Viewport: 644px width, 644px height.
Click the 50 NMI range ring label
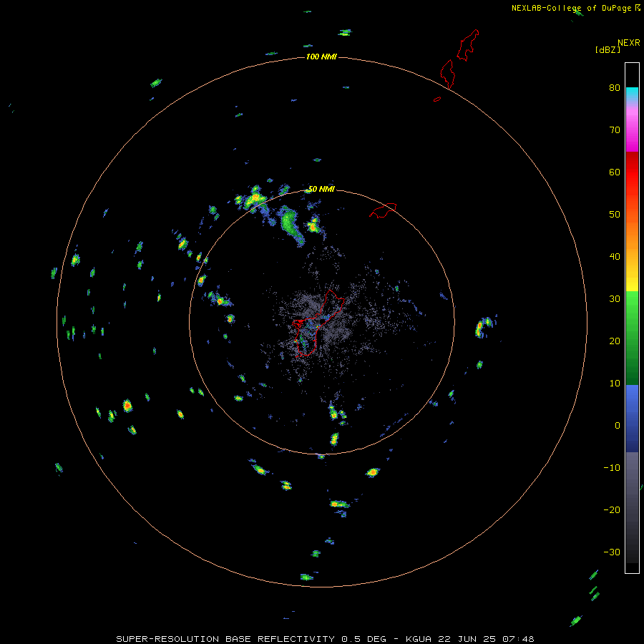pyautogui.click(x=321, y=190)
